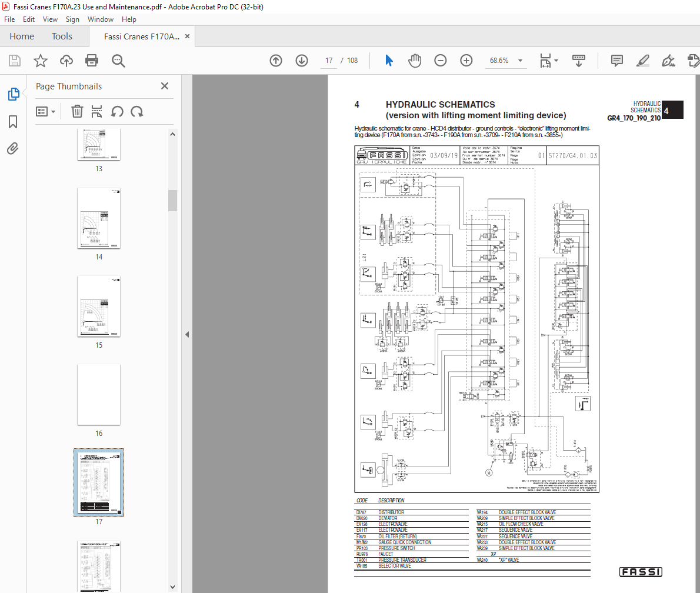Open Page Thumbnails sidebar icon
This screenshot has height=593, width=700.
(x=14, y=94)
